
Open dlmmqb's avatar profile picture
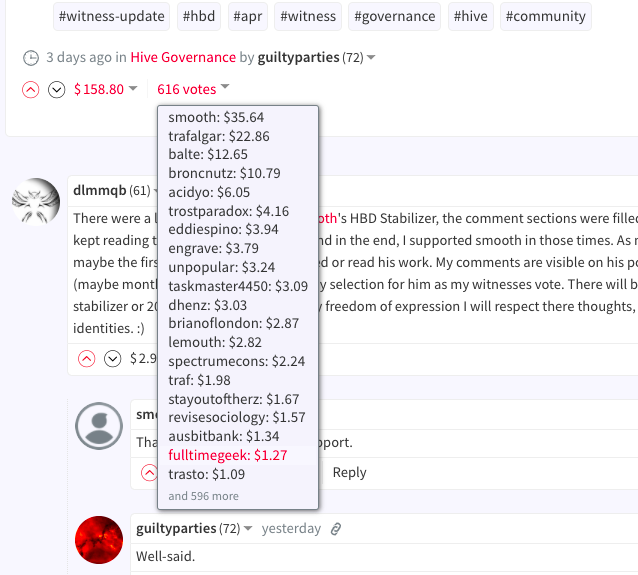36,202
